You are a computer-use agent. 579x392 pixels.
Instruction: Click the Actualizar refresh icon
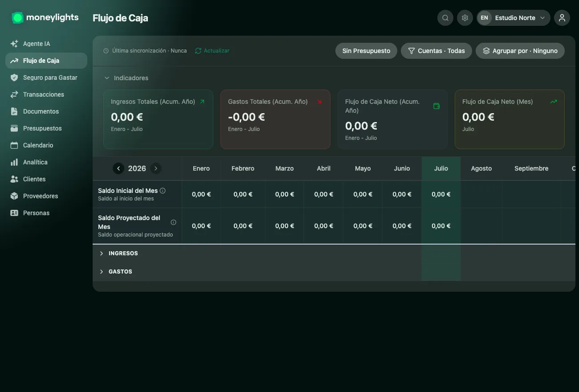click(198, 51)
